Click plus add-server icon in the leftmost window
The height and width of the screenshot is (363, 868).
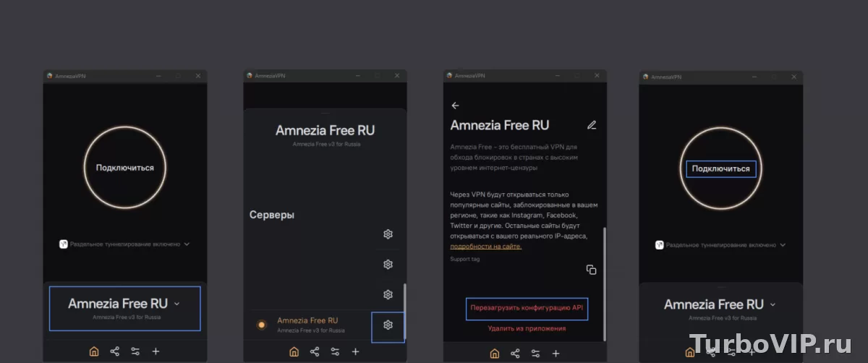(x=156, y=351)
